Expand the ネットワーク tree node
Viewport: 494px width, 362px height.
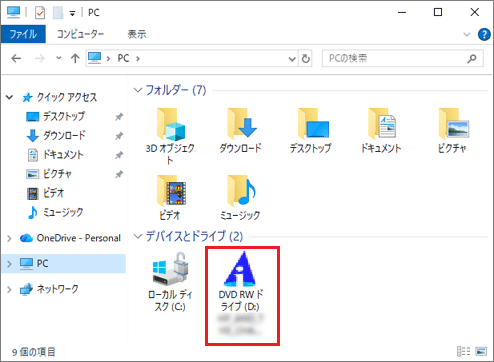click(9, 289)
